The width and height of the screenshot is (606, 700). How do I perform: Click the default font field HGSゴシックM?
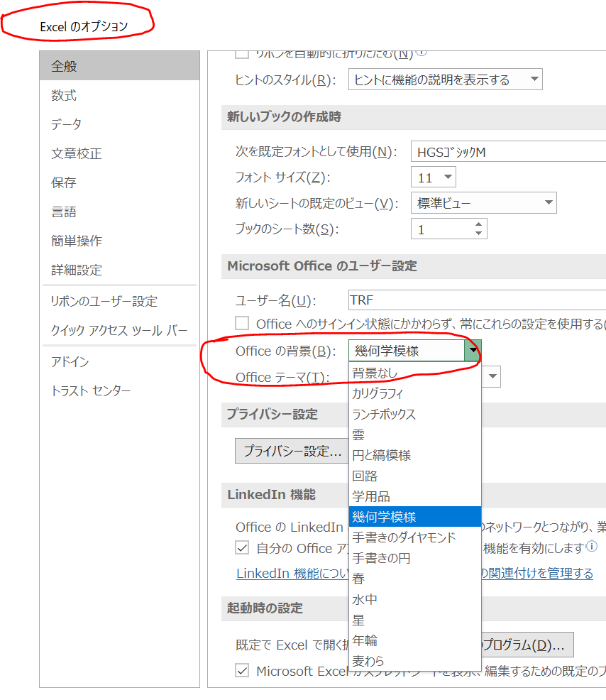pos(508,152)
